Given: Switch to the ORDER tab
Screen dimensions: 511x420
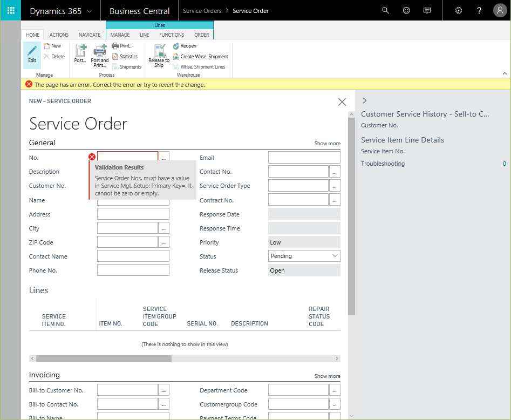Looking at the screenshot, I should click(202, 35).
